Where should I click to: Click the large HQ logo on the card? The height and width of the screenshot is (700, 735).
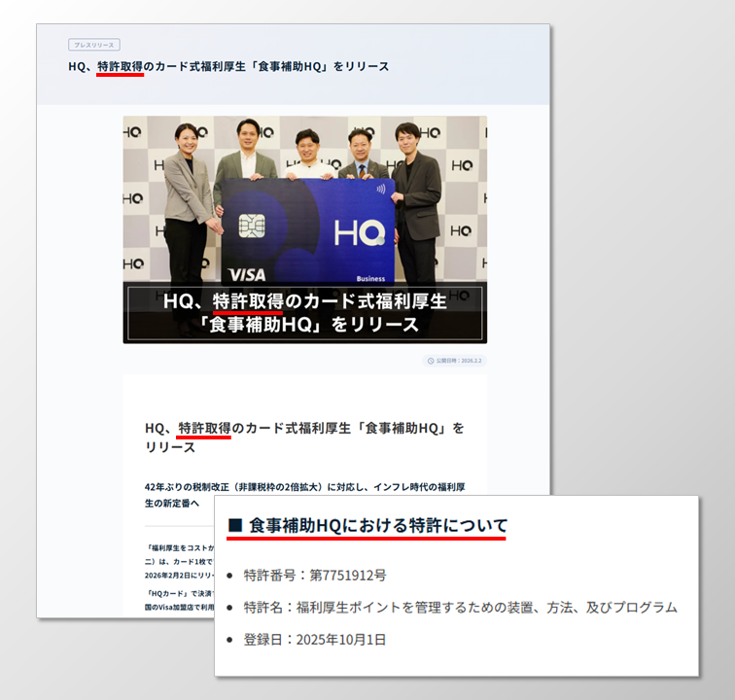360,233
